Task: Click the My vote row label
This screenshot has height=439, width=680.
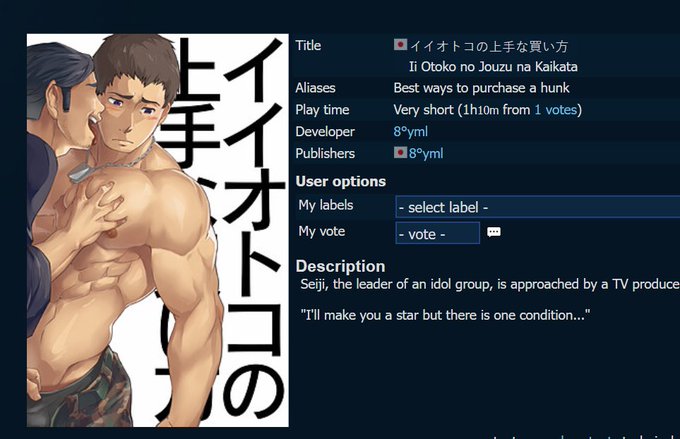Action: (322, 231)
